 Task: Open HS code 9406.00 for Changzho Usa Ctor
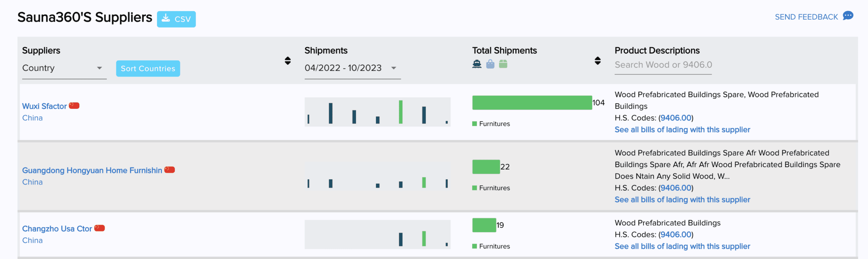click(x=676, y=235)
